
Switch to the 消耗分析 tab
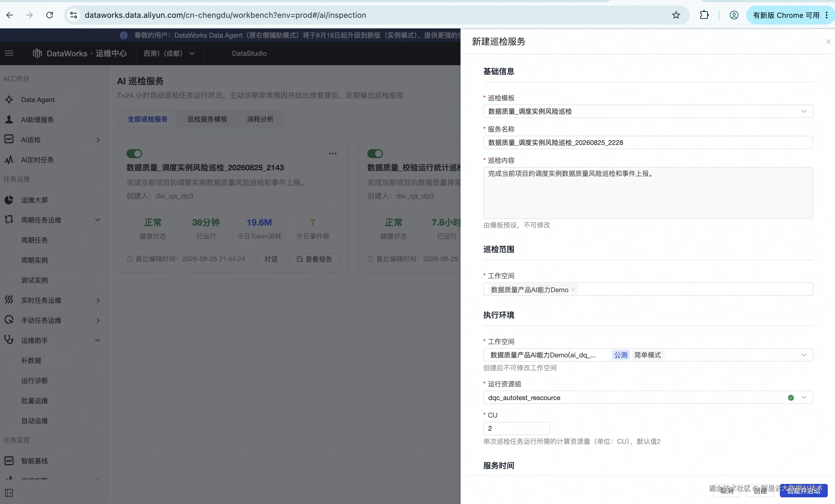click(260, 119)
